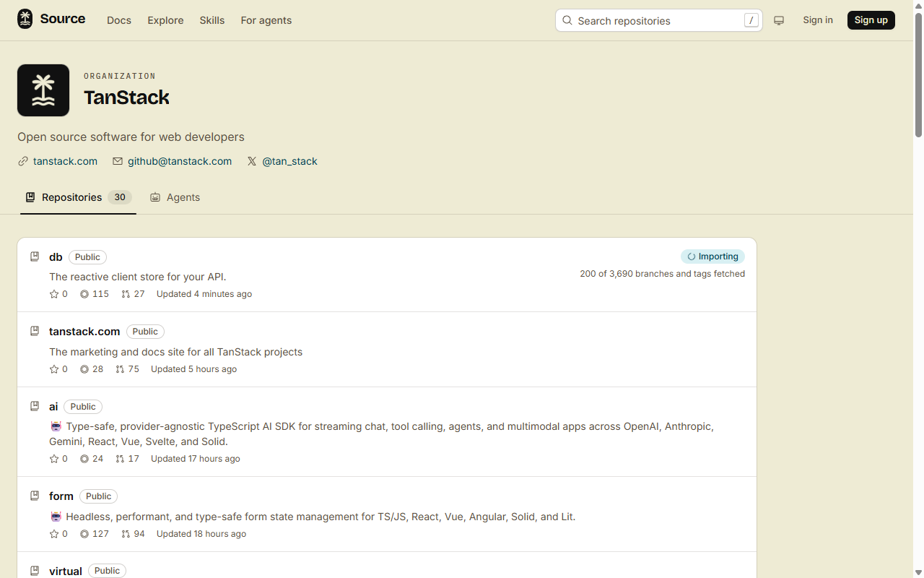View 75 pull requests for tanstack.com
This screenshot has width=924, height=578.
pyautogui.click(x=127, y=369)
